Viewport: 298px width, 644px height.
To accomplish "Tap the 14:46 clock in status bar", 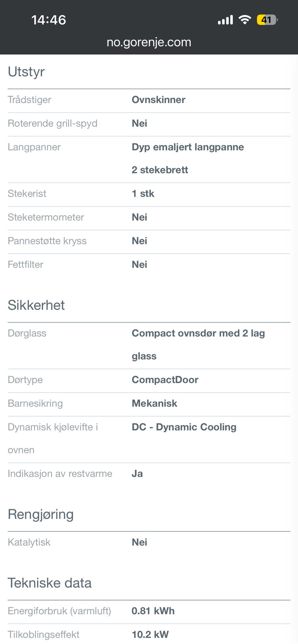I will point(49,20).
